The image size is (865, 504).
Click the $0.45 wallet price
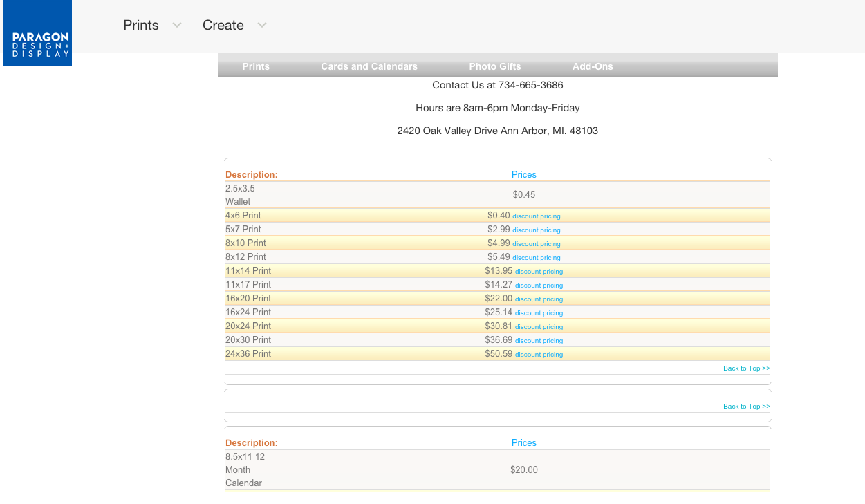pos(524,195)
